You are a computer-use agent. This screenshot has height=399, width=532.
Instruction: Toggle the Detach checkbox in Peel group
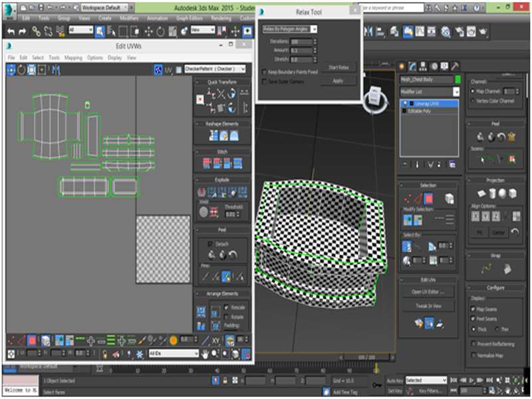tap(210, 244)
